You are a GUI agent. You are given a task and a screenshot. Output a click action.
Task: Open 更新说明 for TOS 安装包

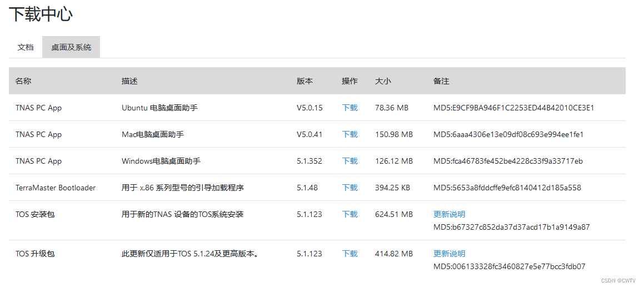point(450,214)
